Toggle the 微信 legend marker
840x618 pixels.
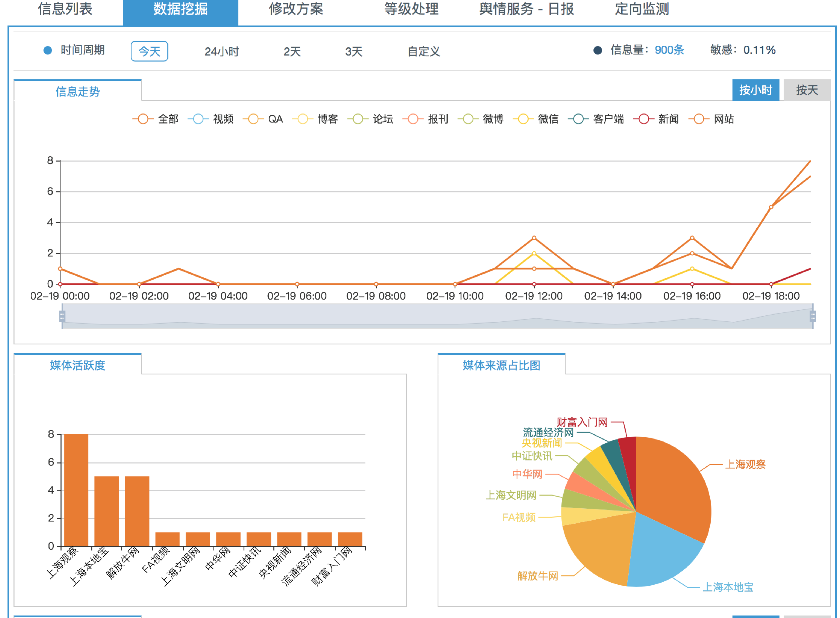pyautogui.click(x=523, y=119)
